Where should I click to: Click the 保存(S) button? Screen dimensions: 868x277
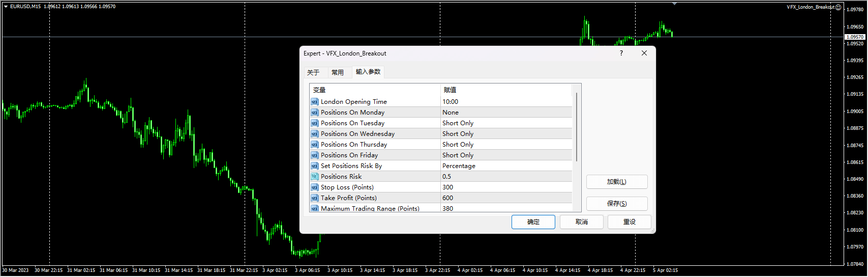click(616, 204)
